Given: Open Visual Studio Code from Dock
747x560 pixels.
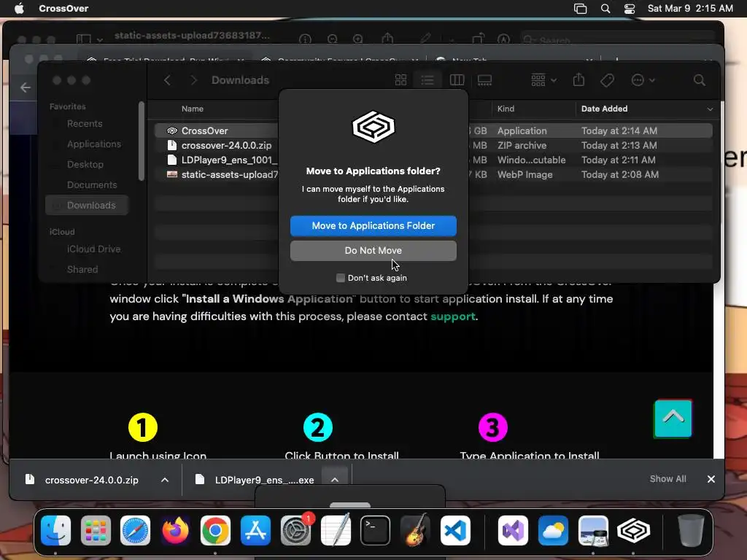Looking at the screenshot, I should [455, 530].
